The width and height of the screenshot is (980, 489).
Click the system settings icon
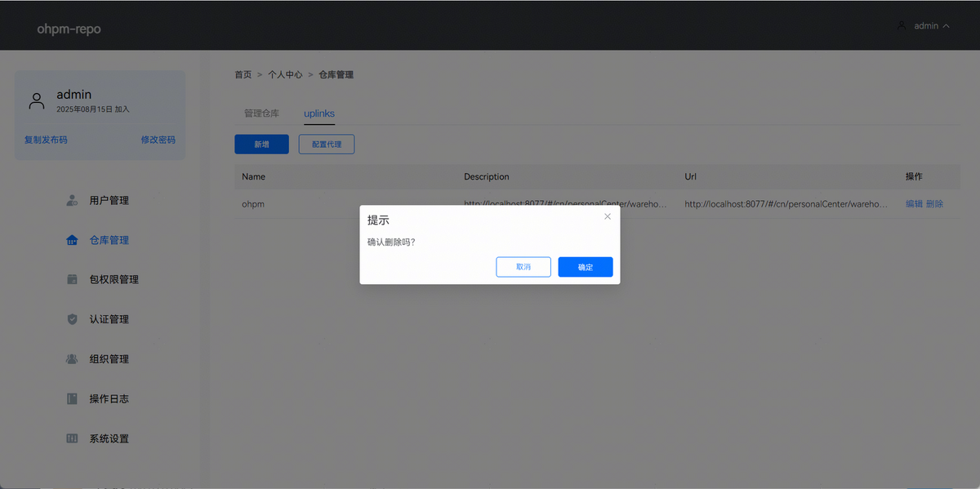coord(72,438)
